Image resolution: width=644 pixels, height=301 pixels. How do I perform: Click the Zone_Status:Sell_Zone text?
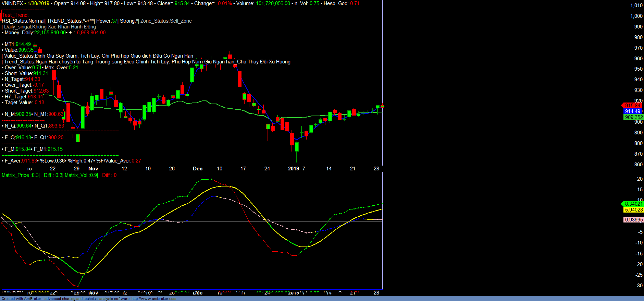tap(166, 21)
